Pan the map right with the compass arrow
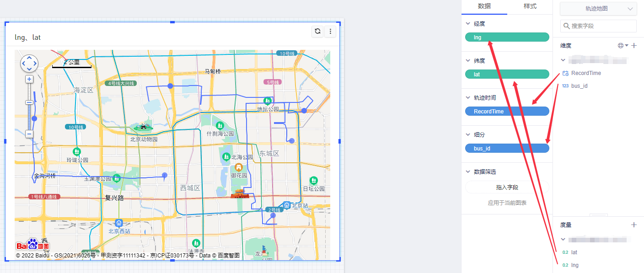This screenshot has width=644, height=273. click(x=35, y=64)
